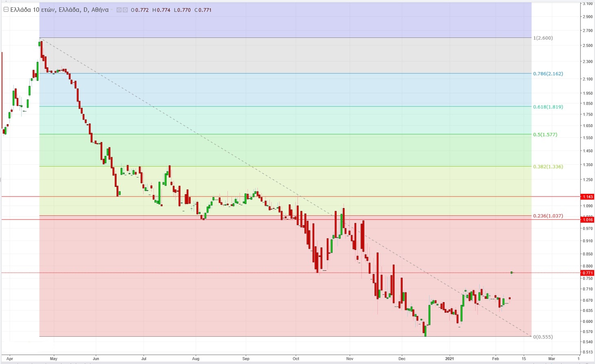
Task: Select the 1.016 horizontal line price tag
Action: [587, 220]
